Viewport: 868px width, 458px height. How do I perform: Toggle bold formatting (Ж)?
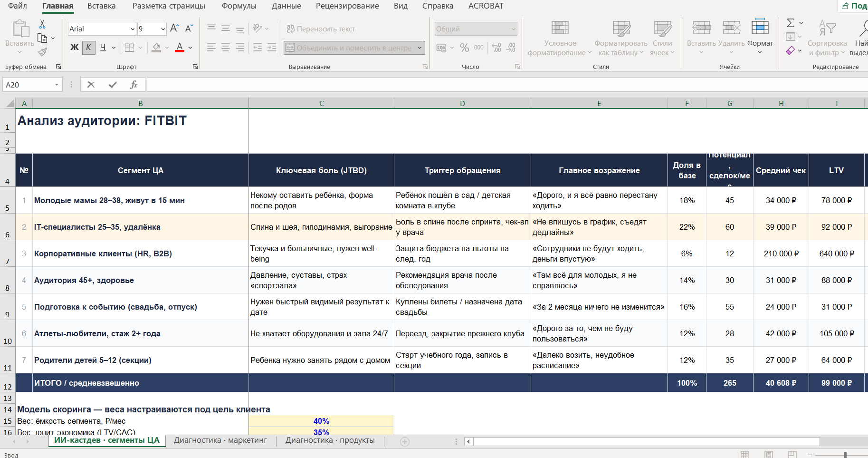click(x=75, y=48)
